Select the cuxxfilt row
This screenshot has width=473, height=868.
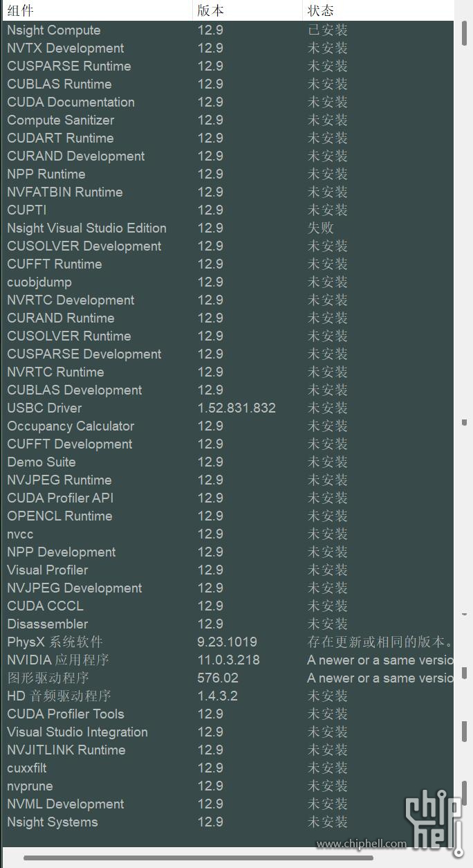coord(228,768)
